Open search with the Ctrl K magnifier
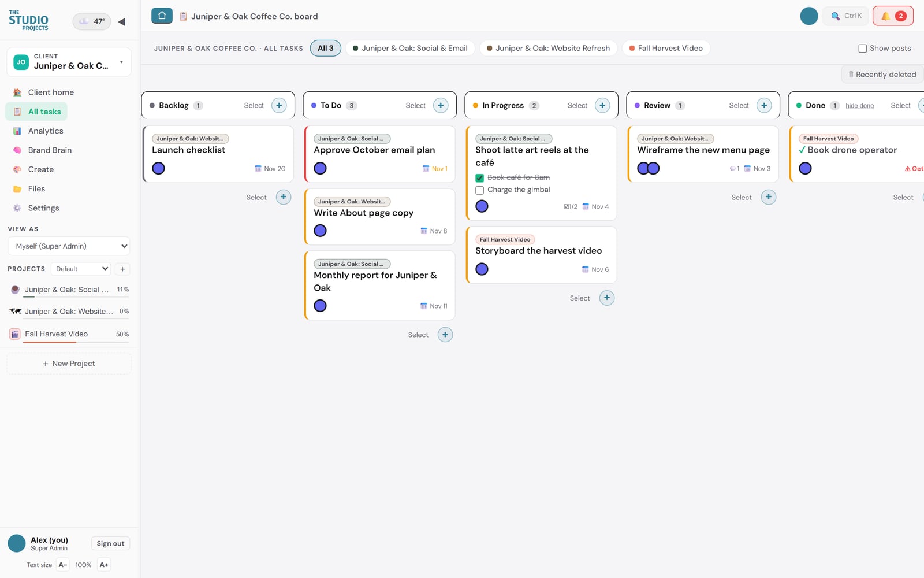The width and height of the screenshot is (924, 578). pyautogui.click(x=846, y=16)
